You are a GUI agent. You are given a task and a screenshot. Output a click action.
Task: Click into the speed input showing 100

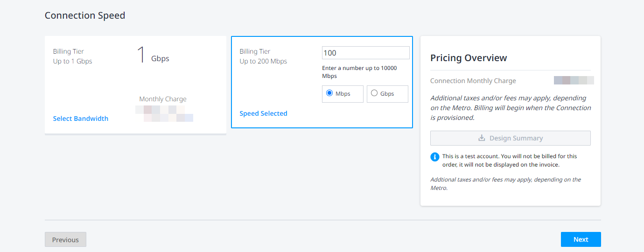coord(366,53)
